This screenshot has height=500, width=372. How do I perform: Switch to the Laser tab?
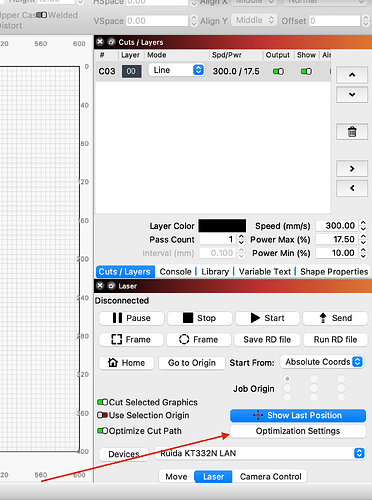pos(213,477)
